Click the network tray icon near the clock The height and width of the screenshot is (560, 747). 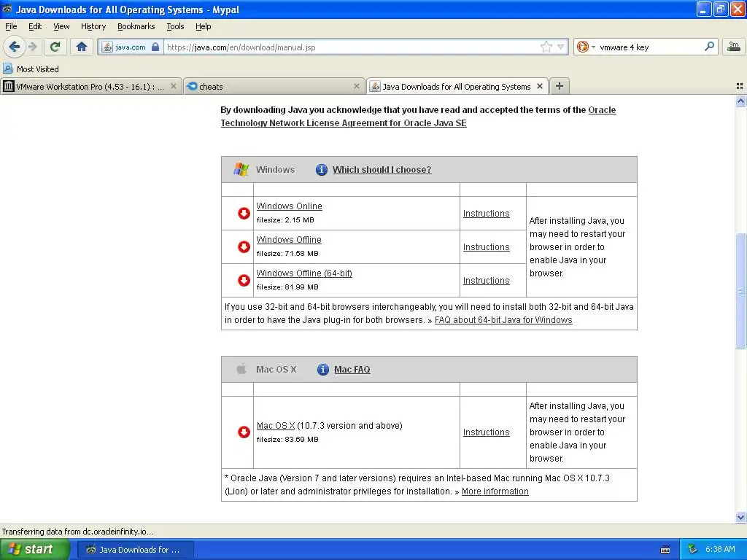pos(693,549)
